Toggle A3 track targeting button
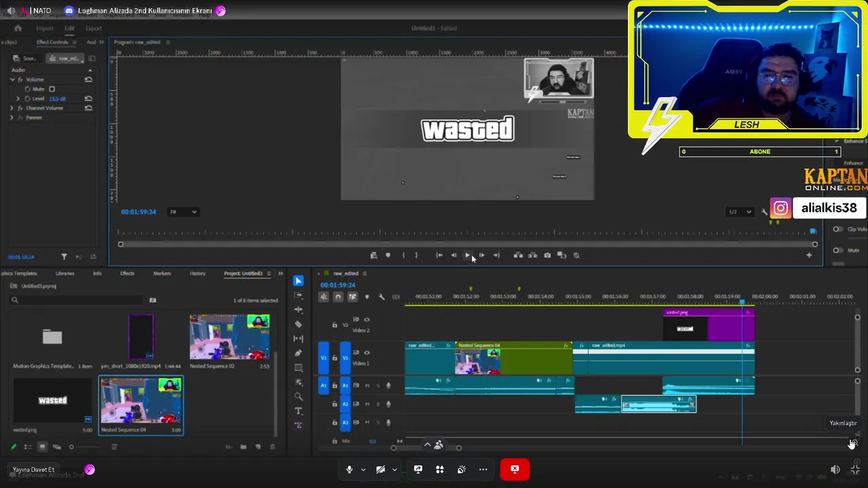This screenshot has height=488, width=868. coord(345,422)
